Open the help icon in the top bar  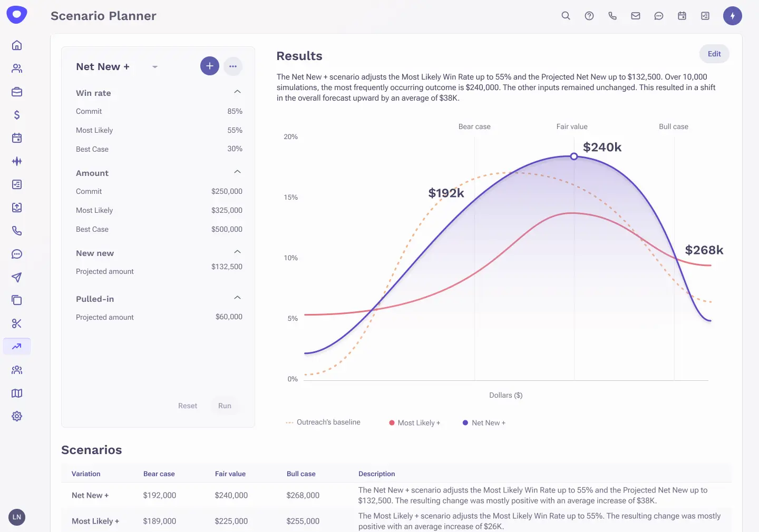(589, 16)
